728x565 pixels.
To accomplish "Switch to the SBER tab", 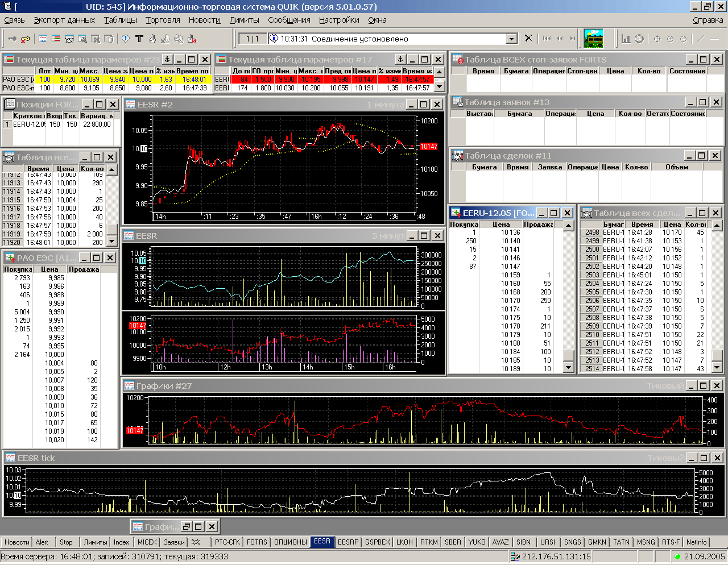I will (x=453, y=542).
